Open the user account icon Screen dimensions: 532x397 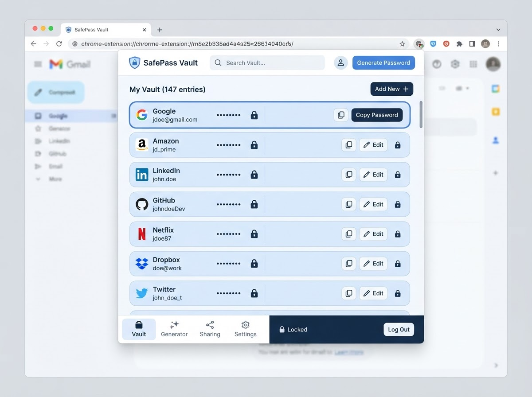coord(340,62)
